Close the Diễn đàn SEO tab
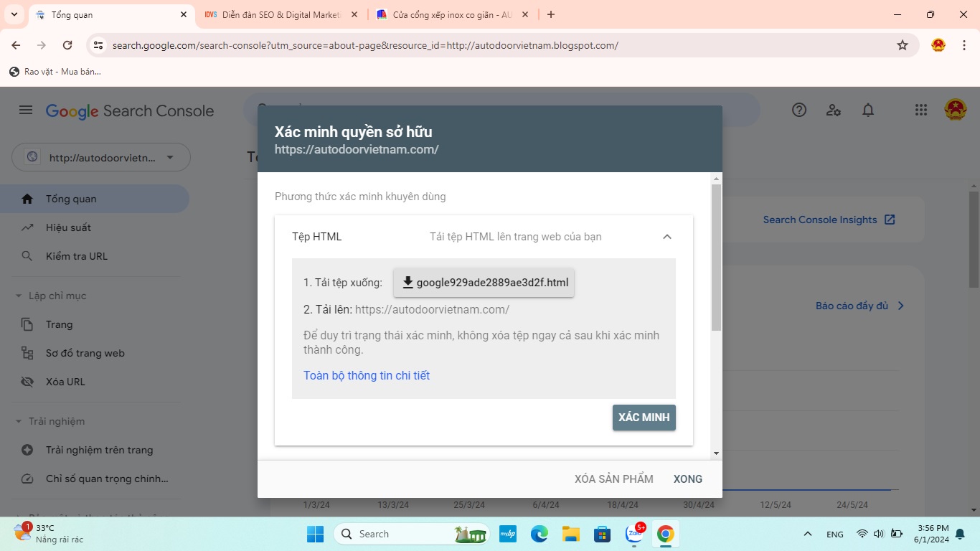The image size is (980, 551). pyautogui.click(x=354, y=14)
